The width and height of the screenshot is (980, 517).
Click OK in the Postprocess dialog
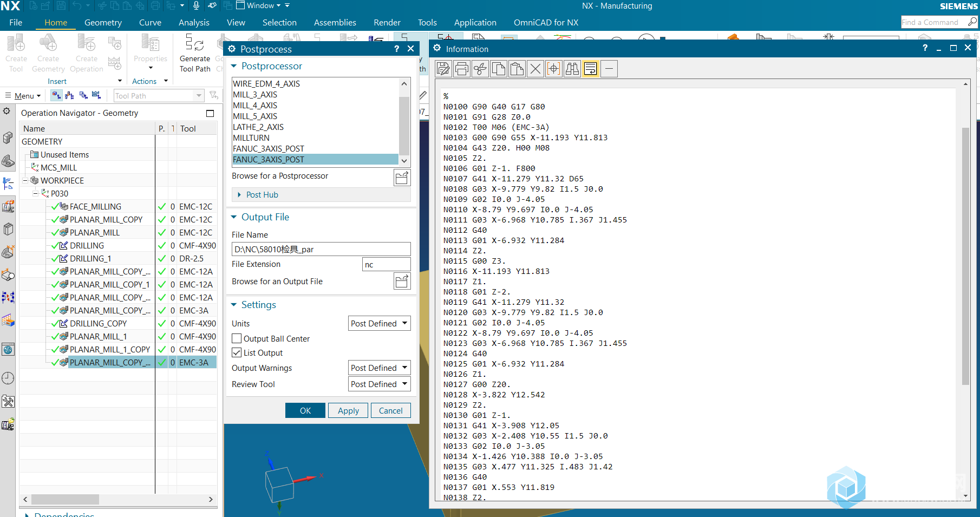tap(305, 410)
